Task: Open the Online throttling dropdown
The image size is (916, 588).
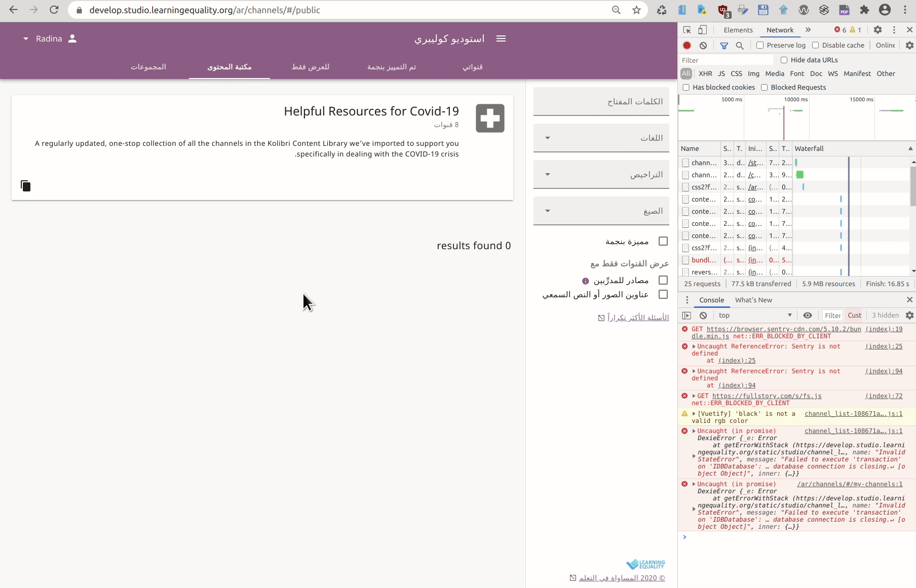Action: [x=886, y=45]
